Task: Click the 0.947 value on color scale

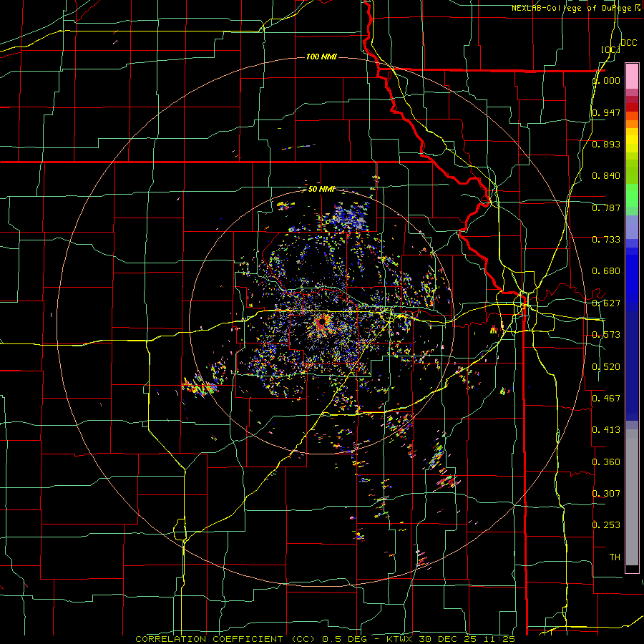Action: click(606, 112)
